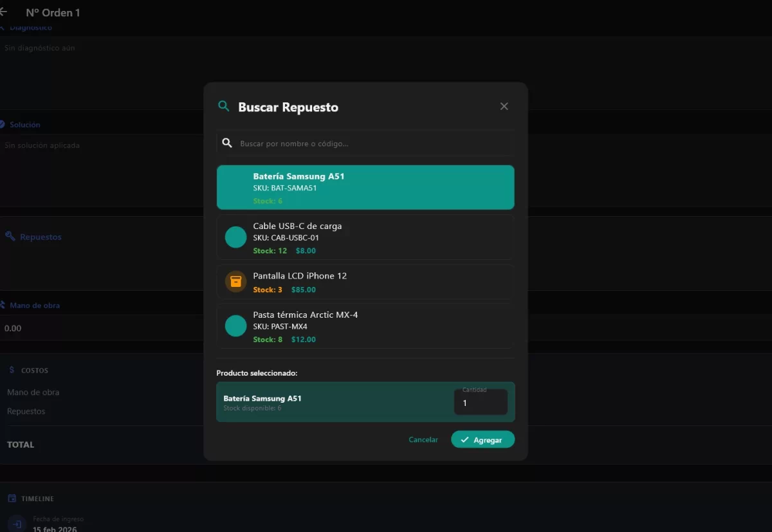Click the Cantidad quantity input
Screen dimensions: 772x532
(x=481, y=402)
